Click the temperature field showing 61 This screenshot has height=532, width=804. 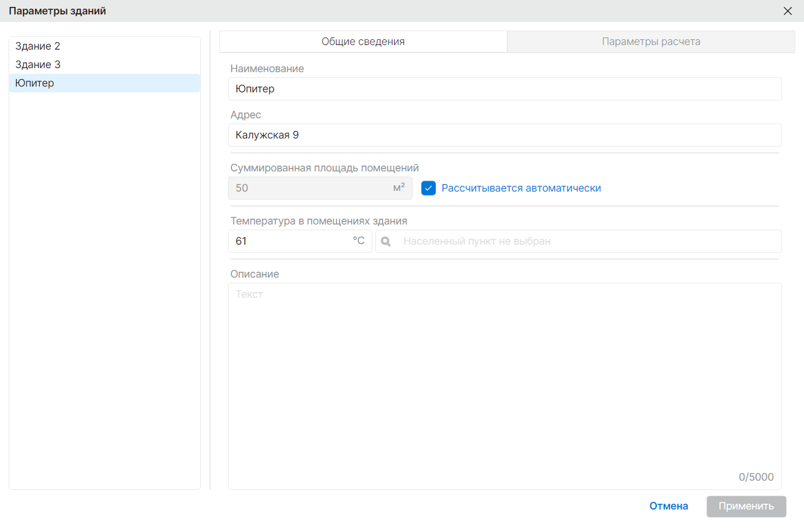[x=300, y=241]
